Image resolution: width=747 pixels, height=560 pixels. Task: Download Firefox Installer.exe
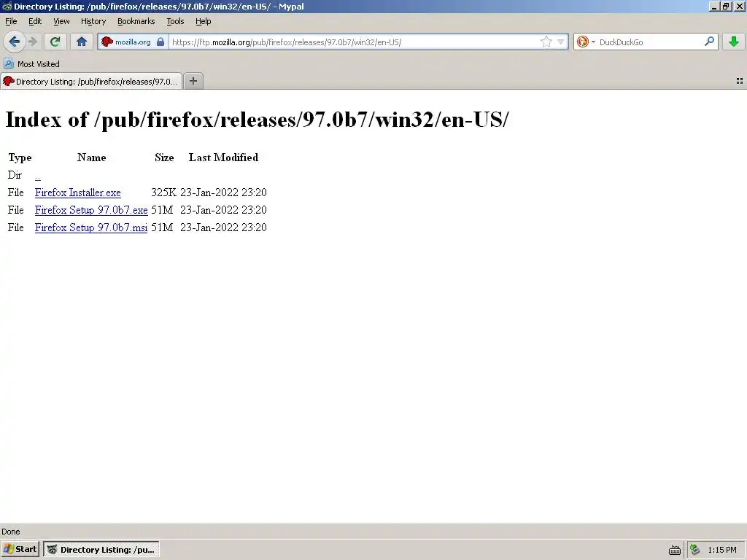click(x=77, y=192)
